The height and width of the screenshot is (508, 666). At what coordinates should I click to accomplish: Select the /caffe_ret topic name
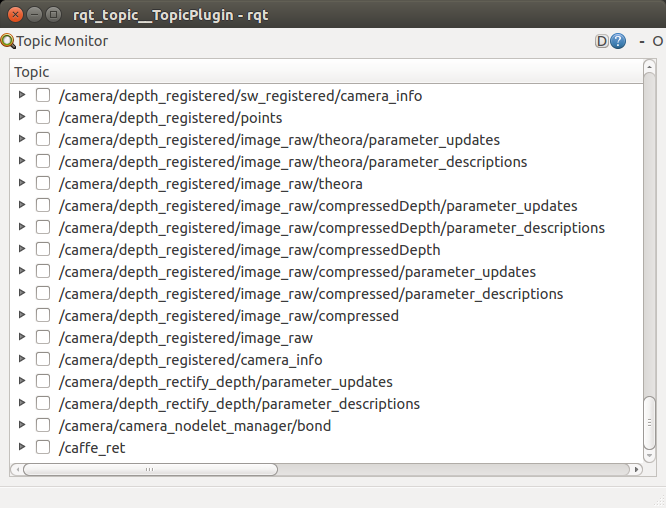tap(92, 448)
